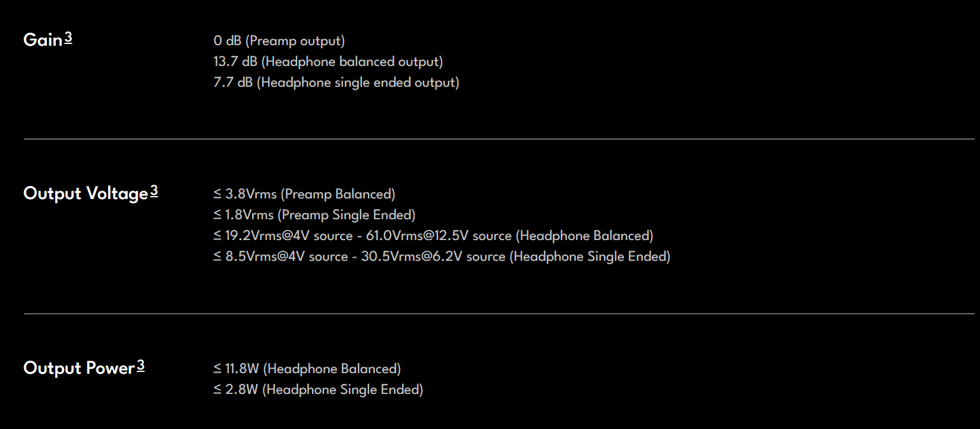The width and height of the screenshot is (980, 429).
Task: Open footnote 3 link beside Gain
Action: click(68, 38)
